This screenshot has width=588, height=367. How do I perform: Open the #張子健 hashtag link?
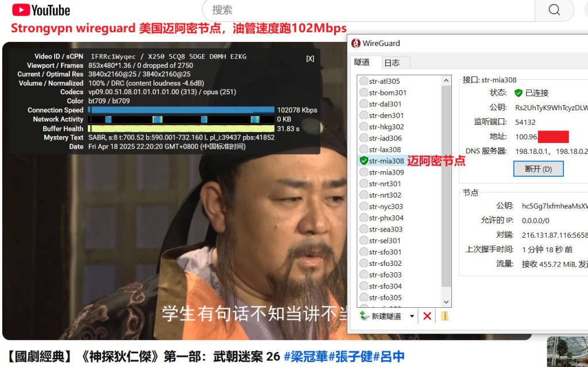point(350,356)
